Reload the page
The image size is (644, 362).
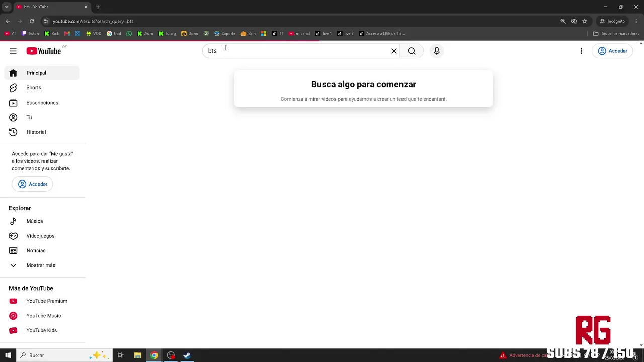[32, 21]
